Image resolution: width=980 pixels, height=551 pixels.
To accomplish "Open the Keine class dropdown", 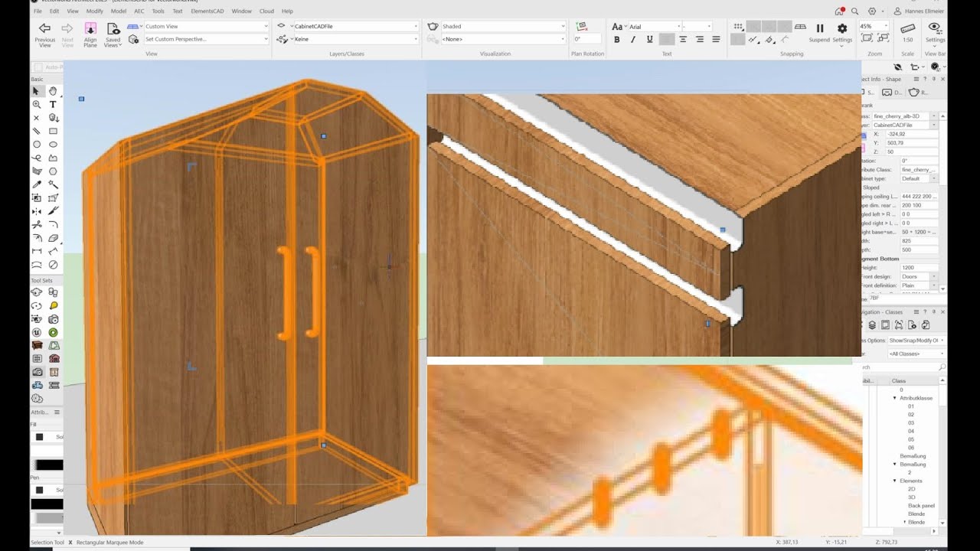I will [355, 39].
